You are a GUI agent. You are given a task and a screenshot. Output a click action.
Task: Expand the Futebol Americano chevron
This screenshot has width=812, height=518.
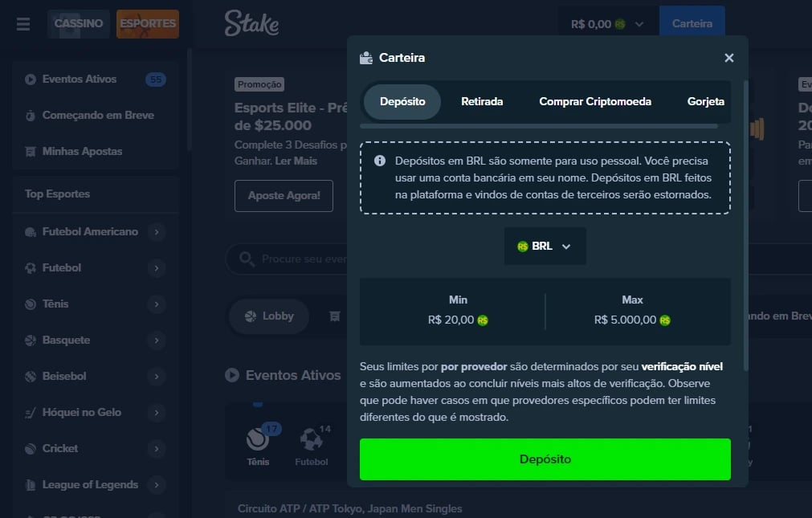[x=157, y=231]
